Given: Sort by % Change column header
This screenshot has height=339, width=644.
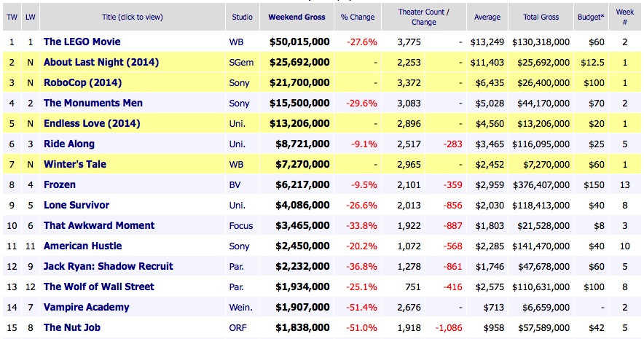Looking at the screenshot, I should (358, 17).
